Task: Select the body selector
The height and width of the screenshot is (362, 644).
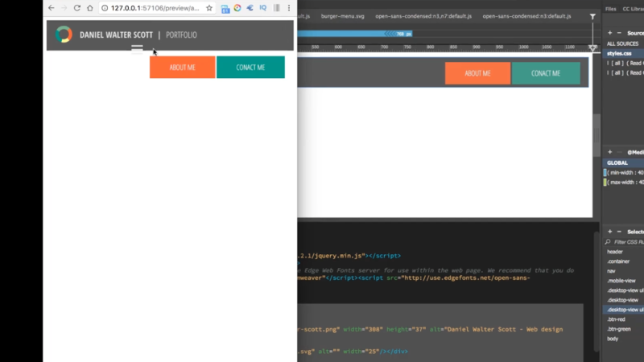Action: click(613, 339)
